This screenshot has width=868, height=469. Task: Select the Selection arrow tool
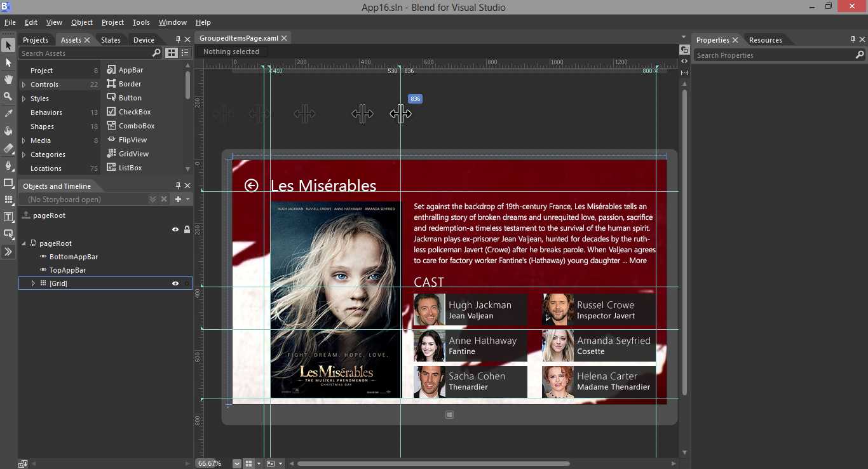click(x=8, y=46)
